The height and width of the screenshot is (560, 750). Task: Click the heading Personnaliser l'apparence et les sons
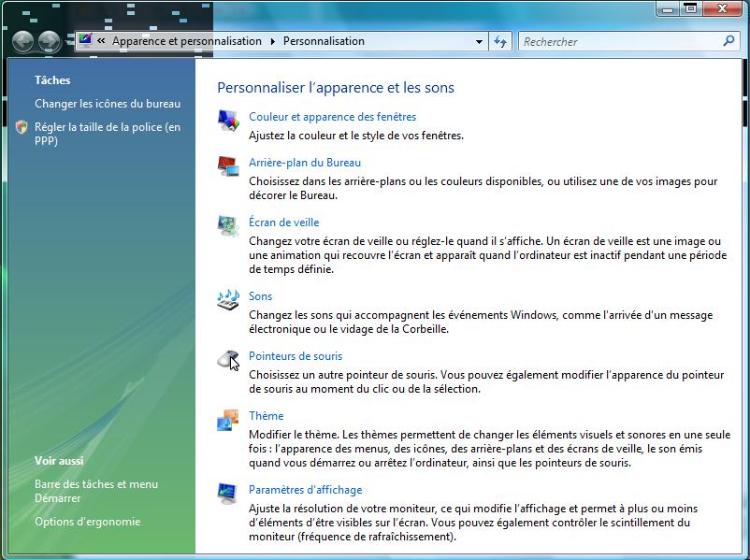(336, 88)
